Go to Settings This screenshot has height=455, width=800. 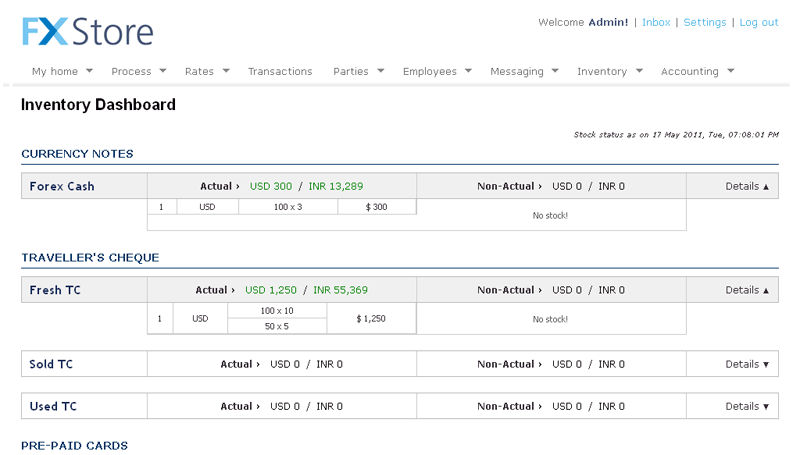point(705,22)
